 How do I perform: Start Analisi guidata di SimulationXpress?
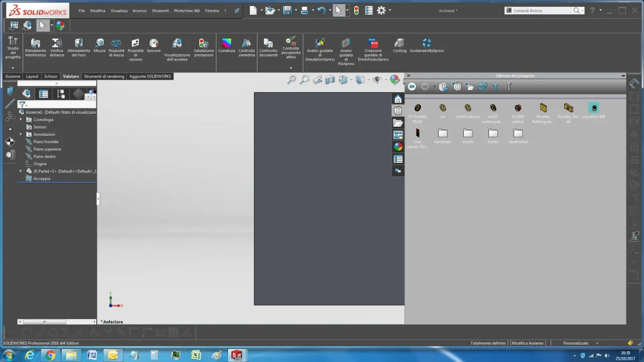320,50
